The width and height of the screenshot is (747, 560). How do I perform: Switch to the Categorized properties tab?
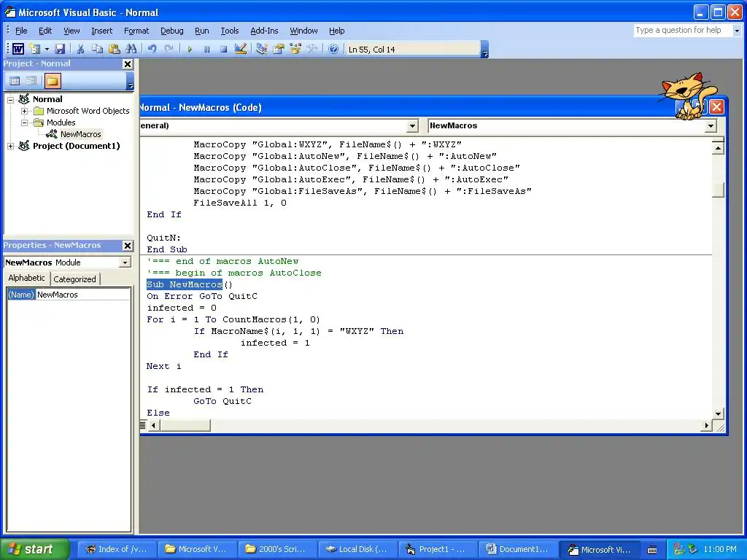(x=74, y=279)
